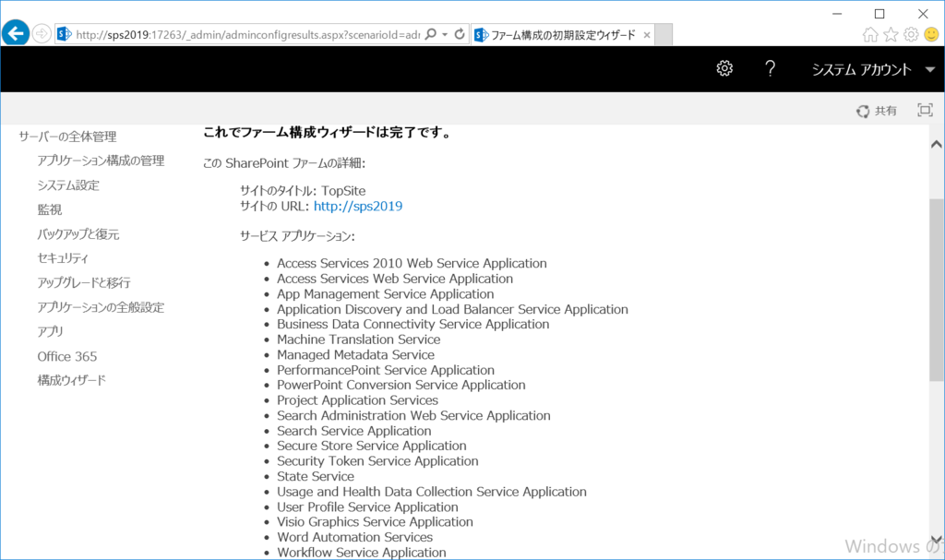Click Project Application Services entry
This screenshot has height=560, width=945.
pos(357,400)
